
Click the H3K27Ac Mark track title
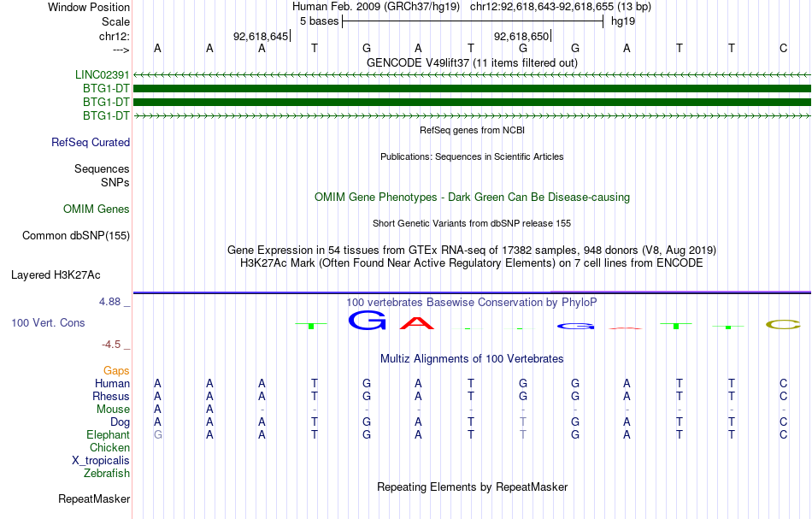click(x=472, y=263)
